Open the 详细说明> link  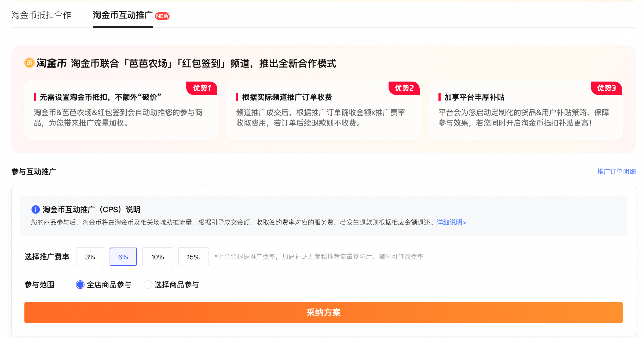[x=451, y=222]
